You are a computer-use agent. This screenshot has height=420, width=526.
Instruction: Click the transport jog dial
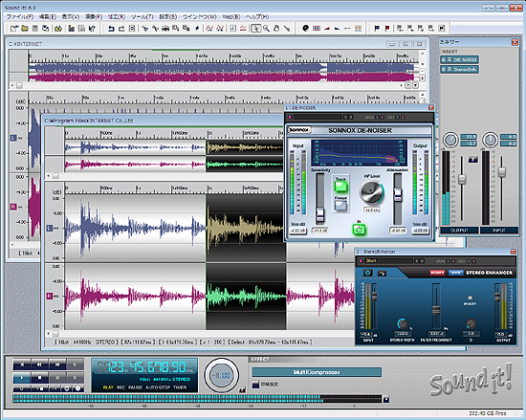(222, 375)
